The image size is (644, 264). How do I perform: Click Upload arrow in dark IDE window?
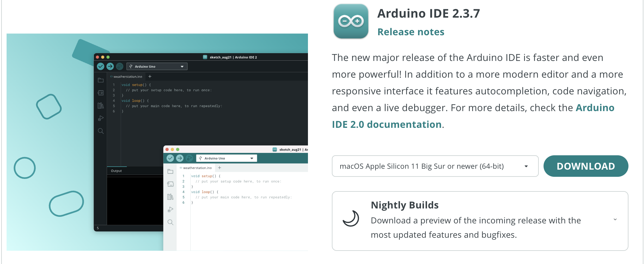point(110,66)
